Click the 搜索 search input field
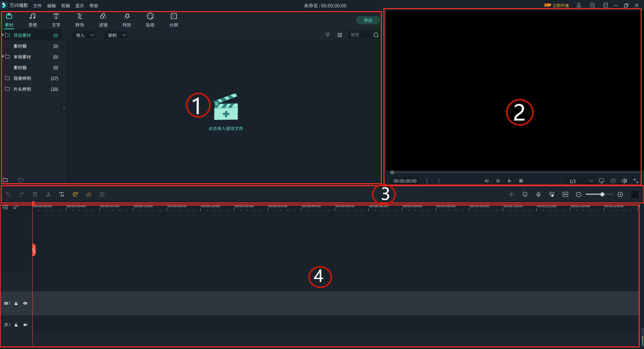 [360, 35]
